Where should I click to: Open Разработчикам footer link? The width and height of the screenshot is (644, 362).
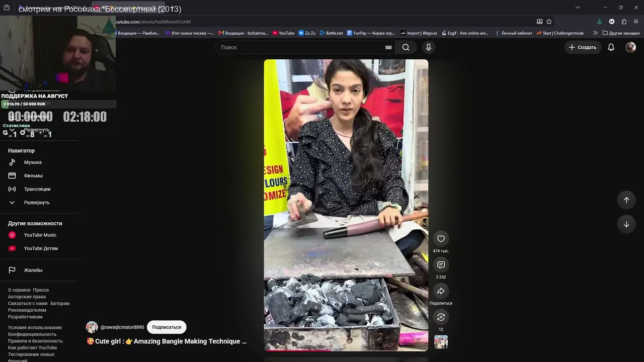25,317
